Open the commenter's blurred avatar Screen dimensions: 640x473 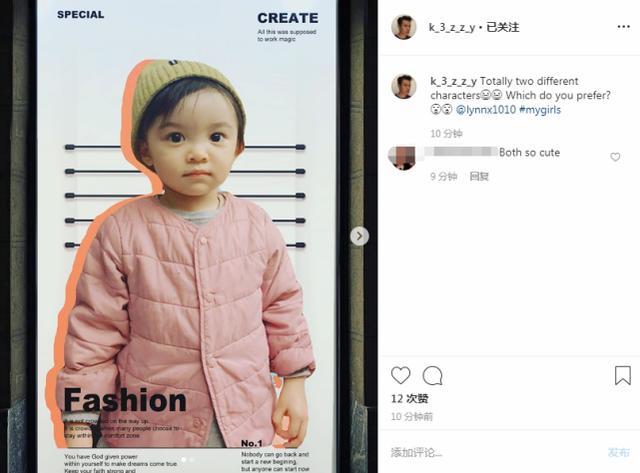click(402, 158)
